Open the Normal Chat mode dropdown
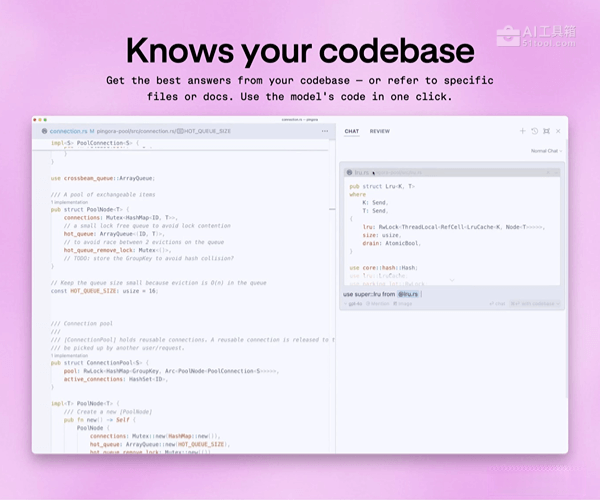 click(545, 151)
